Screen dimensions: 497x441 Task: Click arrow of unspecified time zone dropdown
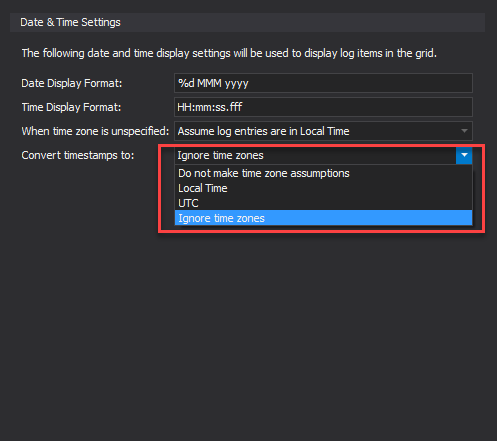464,131
